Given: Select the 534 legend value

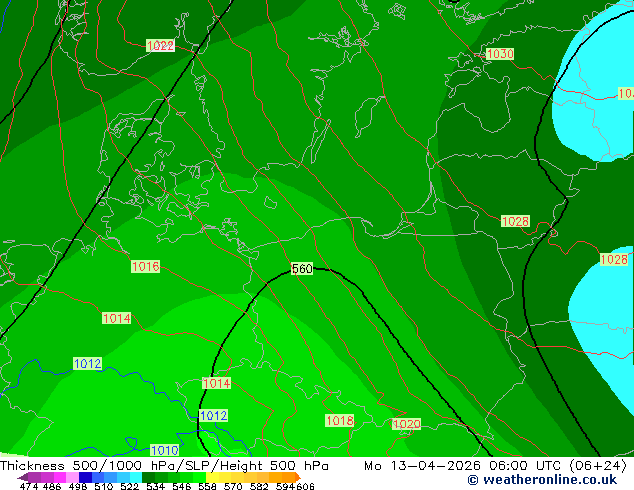Looking at the screenshot, I should point(155,486).
